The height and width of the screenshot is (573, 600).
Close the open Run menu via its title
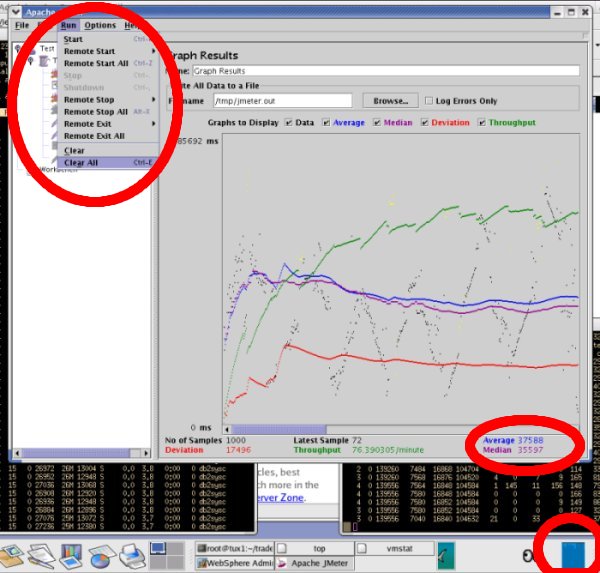[68, 26]
